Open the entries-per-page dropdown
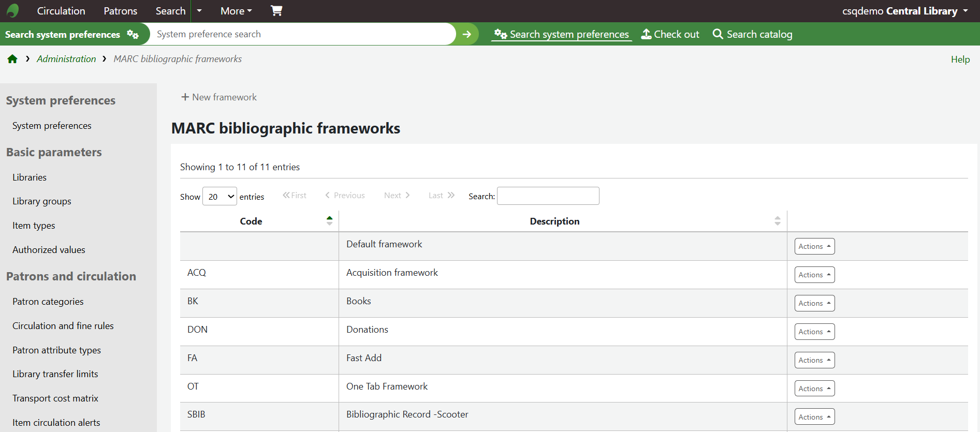The width and height of the screenshot is (980, 432). coord(220,196)
